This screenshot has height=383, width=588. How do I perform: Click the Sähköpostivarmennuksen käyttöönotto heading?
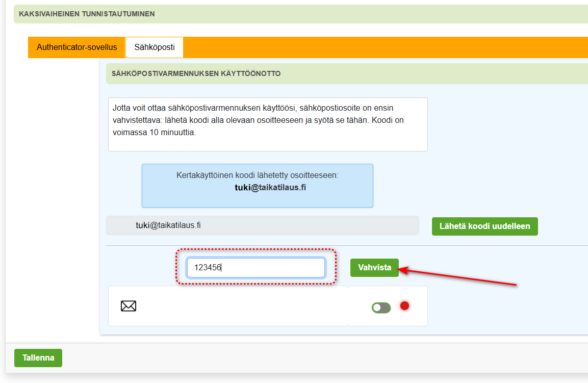coord(196,73)
